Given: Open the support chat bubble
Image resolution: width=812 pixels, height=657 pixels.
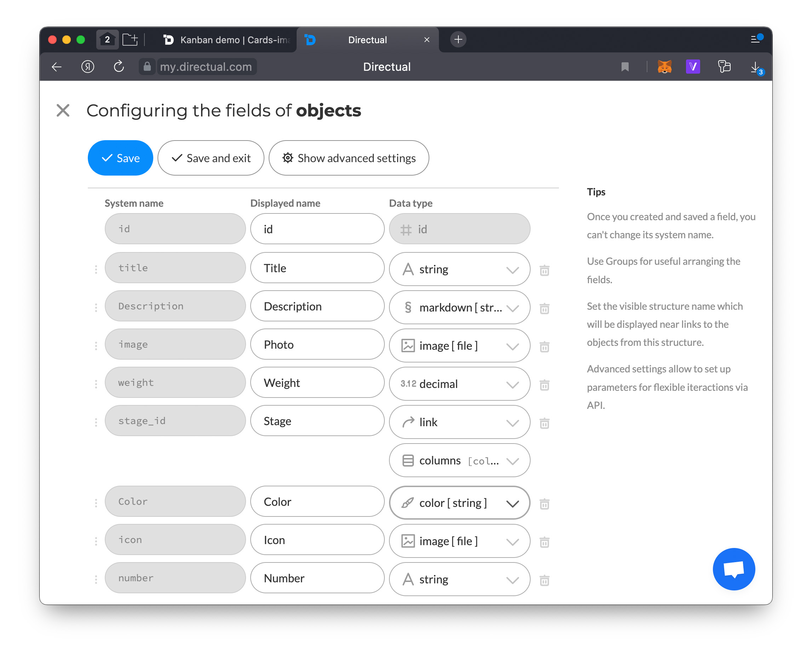Looking at the screenshot, I should pyautogui.click(x=733, y=569).
